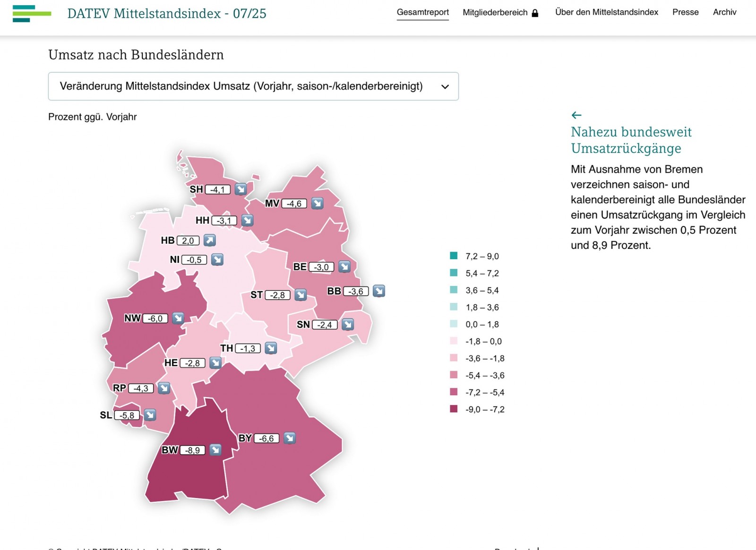Open the Gesamtreport tab

pos(422,12)
